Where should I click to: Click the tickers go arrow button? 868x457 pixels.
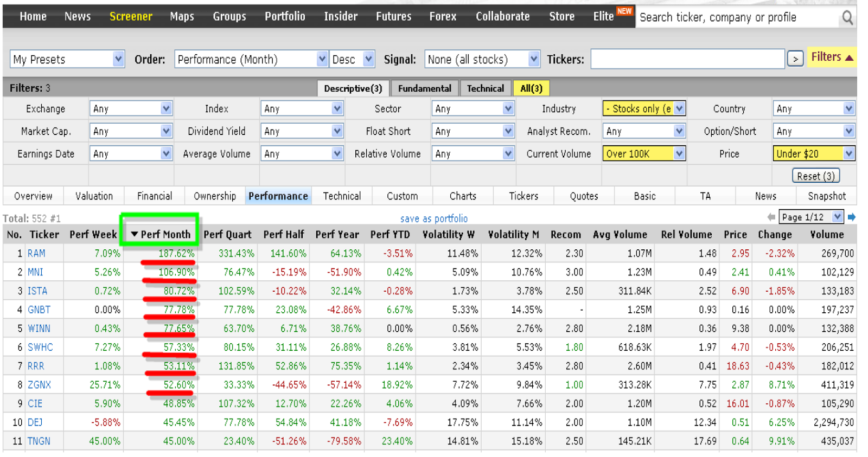click(x=795, y=59)
